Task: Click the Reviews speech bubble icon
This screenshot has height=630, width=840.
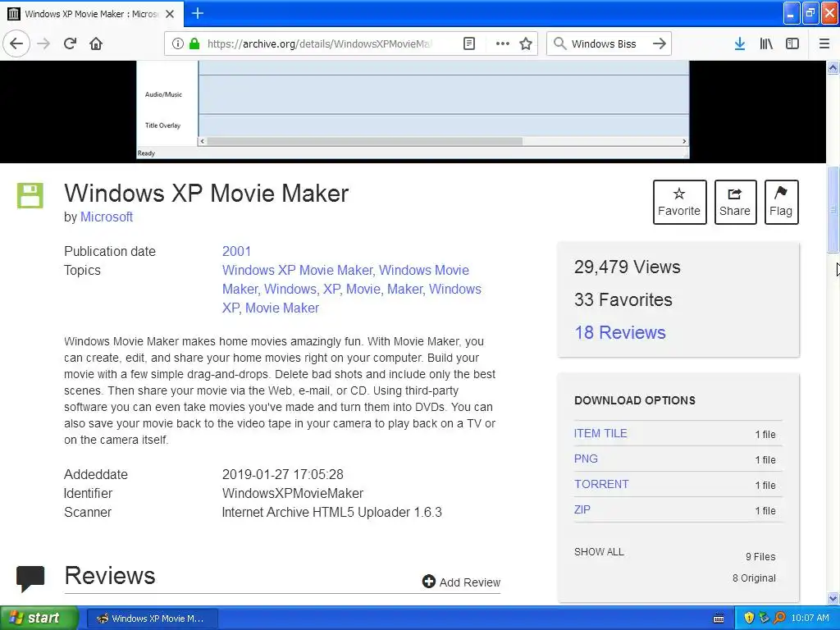Action: point(30,578)
